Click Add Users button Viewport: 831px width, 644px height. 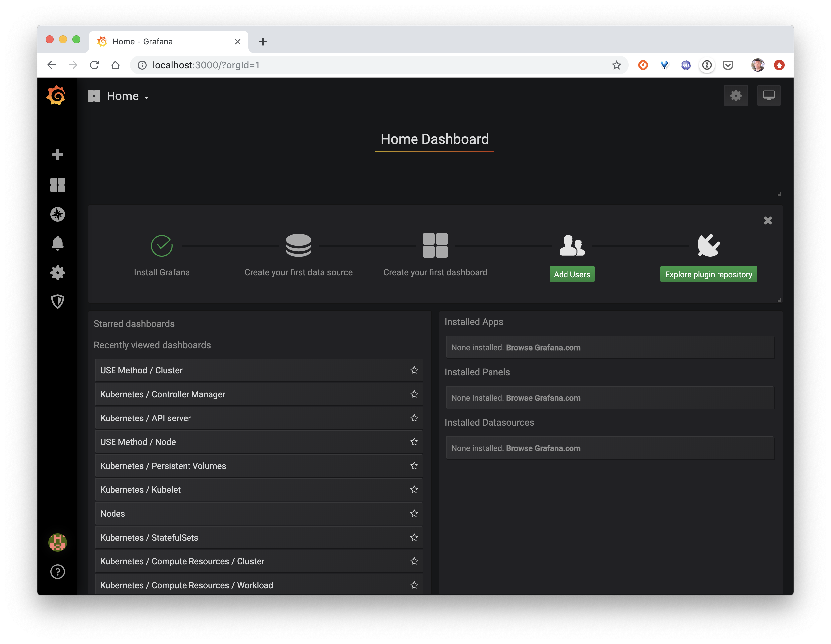pos(571,274)
